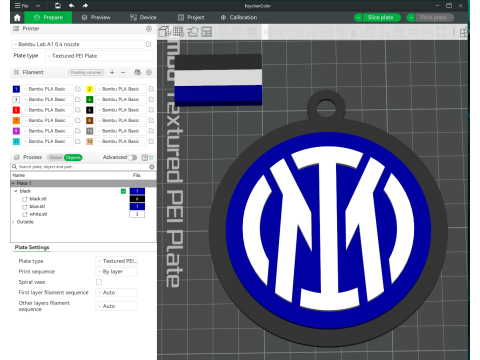Select the white.stl part

coord(38,214)
